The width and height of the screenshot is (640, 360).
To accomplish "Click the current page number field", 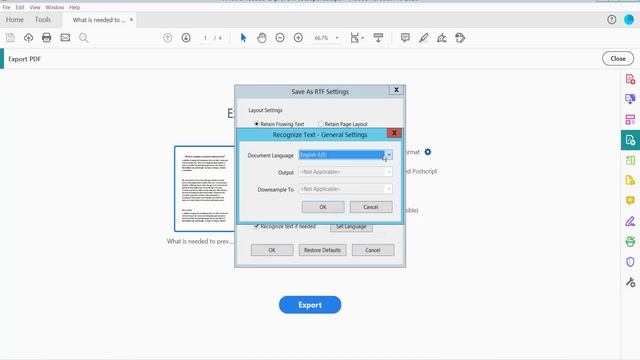I will 205,38.
